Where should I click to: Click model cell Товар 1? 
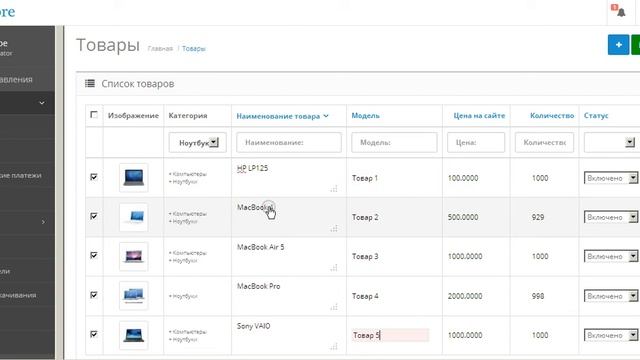point(365,178)
